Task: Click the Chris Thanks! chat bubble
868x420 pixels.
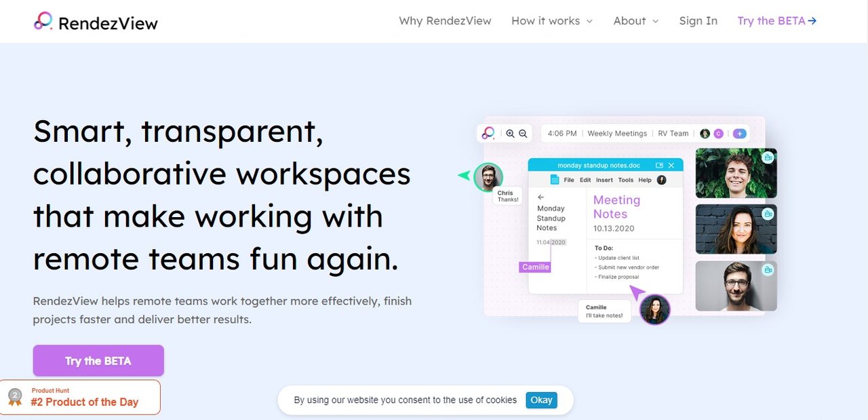Action: [507, 196]
